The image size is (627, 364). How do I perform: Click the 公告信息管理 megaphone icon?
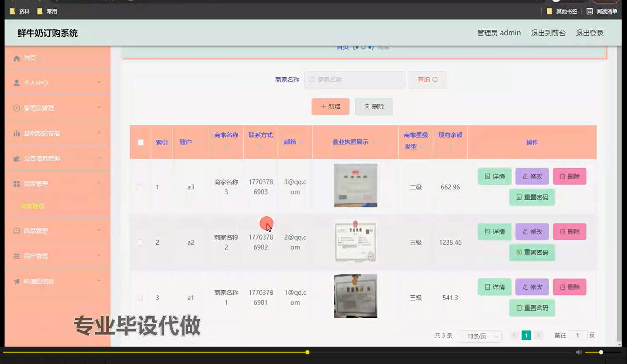pos(16,158)
